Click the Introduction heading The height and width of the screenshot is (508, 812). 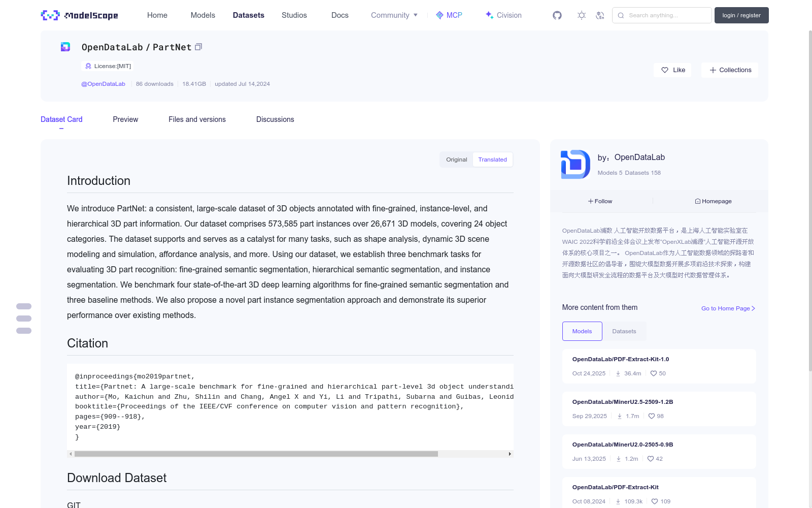(x=98, y=181)
